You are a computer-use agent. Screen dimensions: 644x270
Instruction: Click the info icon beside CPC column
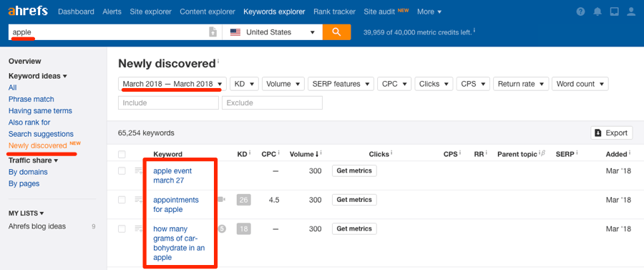click(x=278, y=153)
